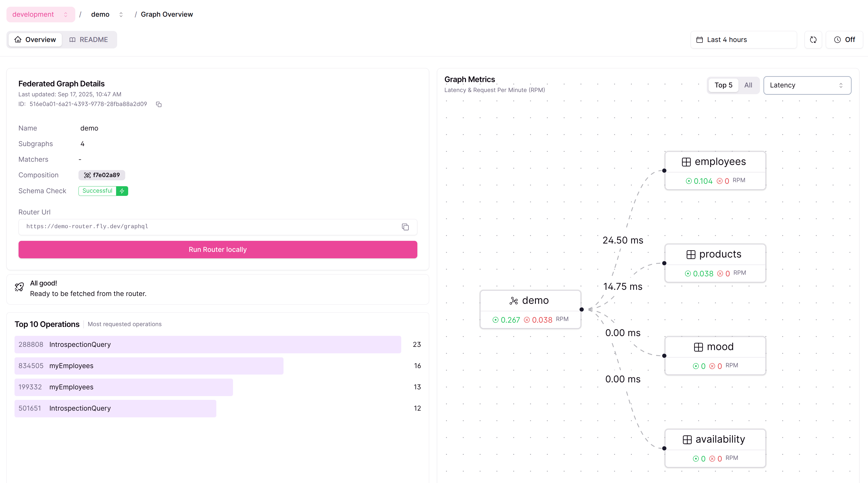
Task: Copy the router URL
Action: 405,227
